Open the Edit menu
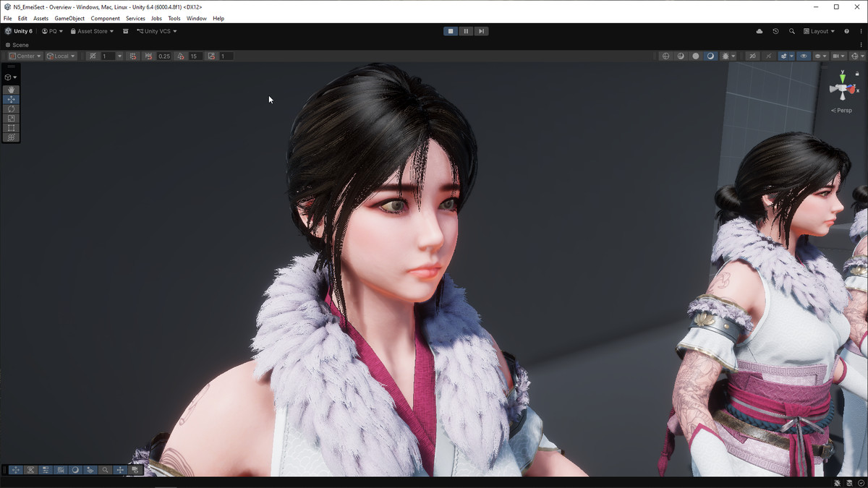Screen dimensions: 868x488 (23, 18)
